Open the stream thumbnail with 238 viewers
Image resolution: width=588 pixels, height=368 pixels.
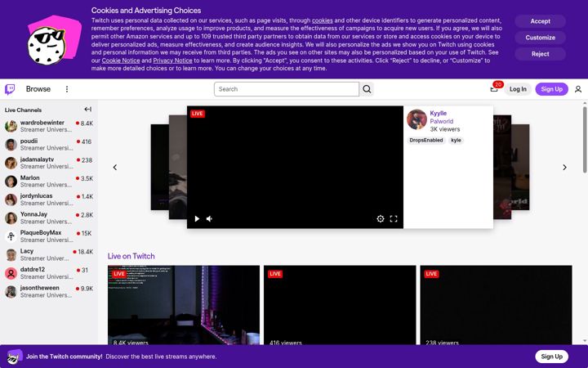(496, 305)
